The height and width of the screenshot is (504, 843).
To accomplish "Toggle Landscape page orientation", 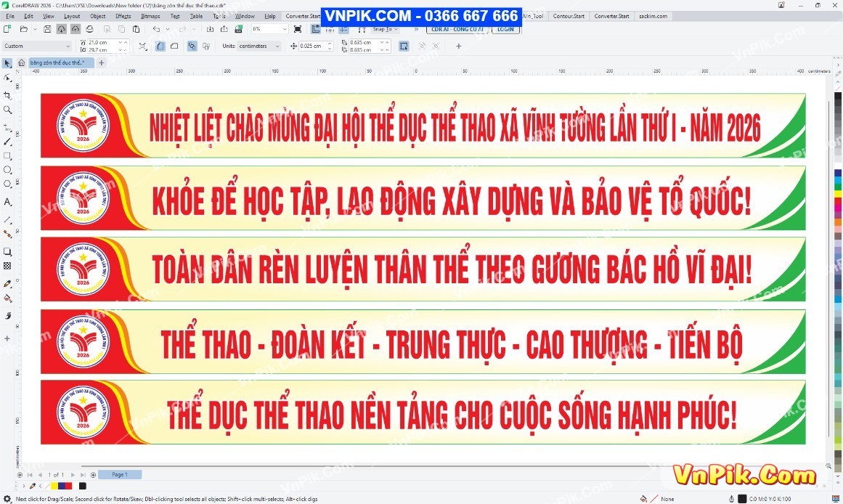I will 174,46.
